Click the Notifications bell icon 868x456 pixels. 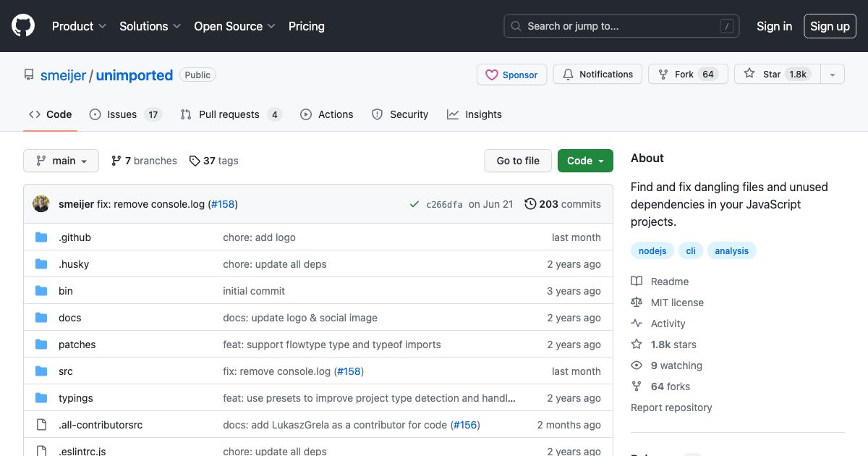tap(568, 74)
